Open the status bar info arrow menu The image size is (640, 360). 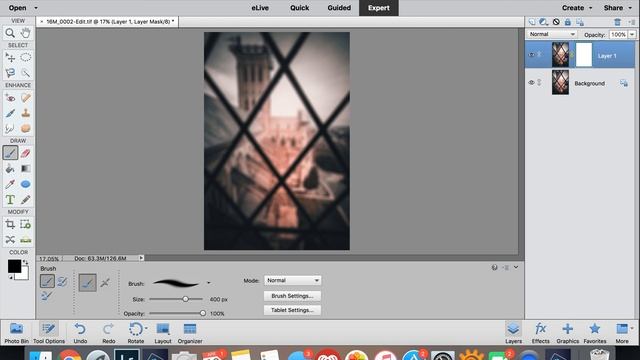pyautogui.click(x=141, y=258)
